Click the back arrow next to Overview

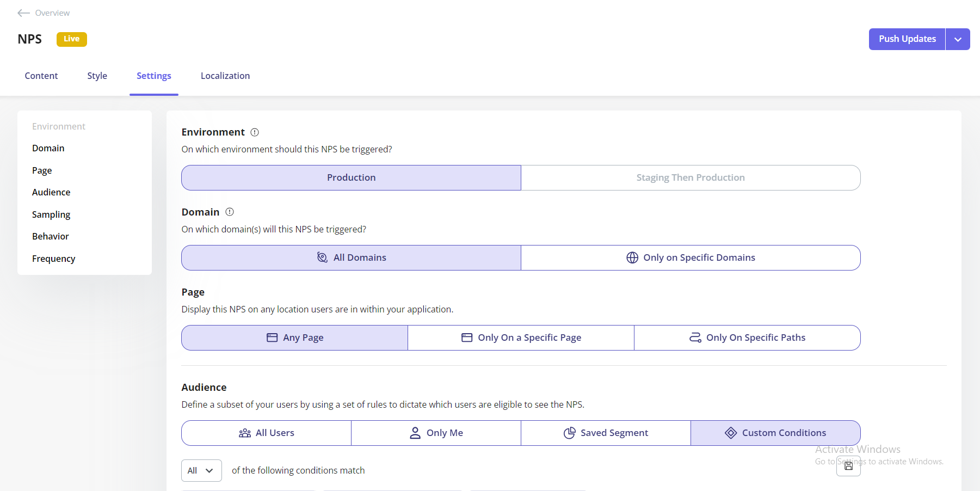click(23, 13)
